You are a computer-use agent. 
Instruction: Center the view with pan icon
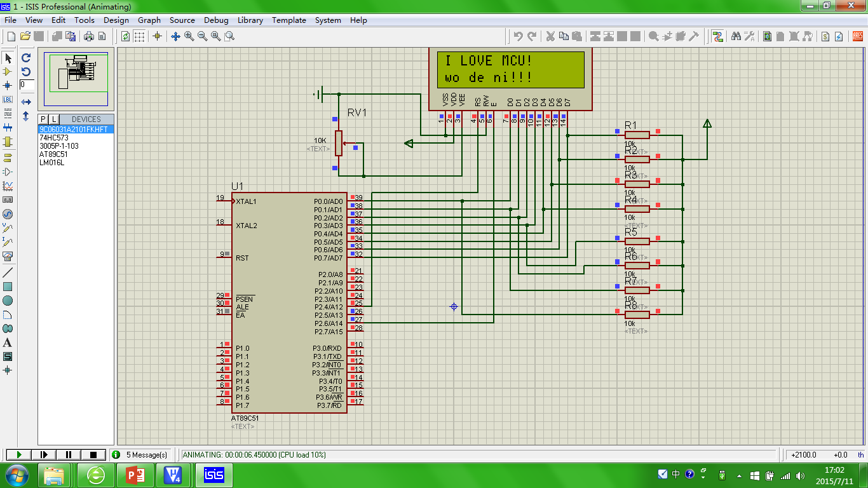click(x=176, y=36)
